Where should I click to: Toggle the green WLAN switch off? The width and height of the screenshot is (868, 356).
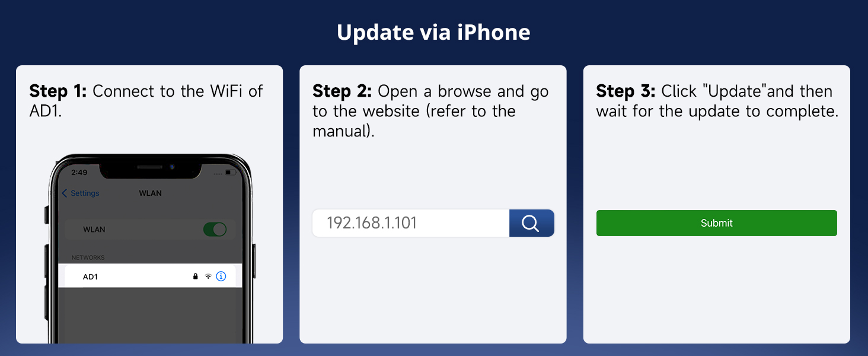(x=215, y=230)
